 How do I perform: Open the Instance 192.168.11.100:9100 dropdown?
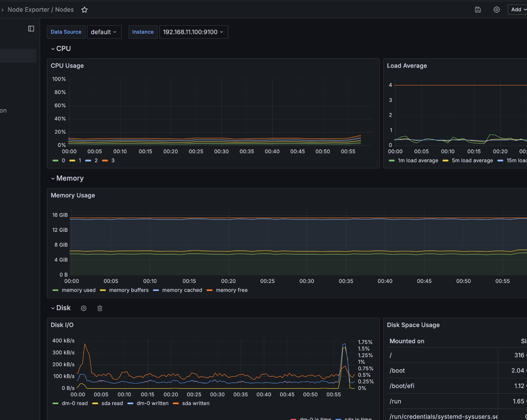[193, 32]
